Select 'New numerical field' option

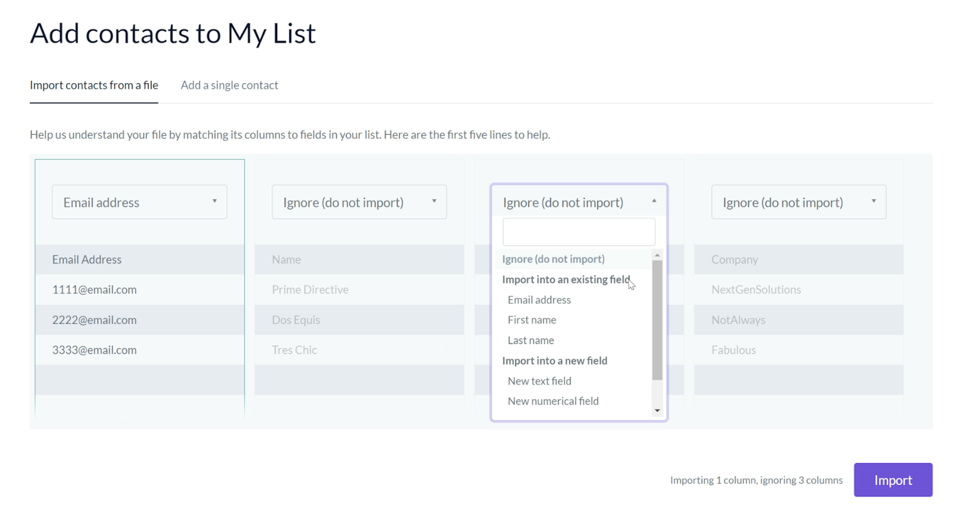click(x=553, y=401)
